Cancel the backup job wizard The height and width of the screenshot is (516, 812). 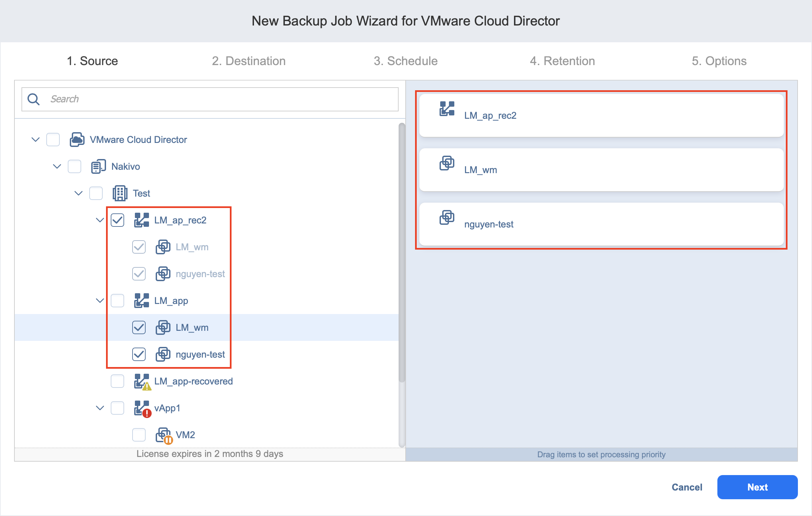point(687,487)
